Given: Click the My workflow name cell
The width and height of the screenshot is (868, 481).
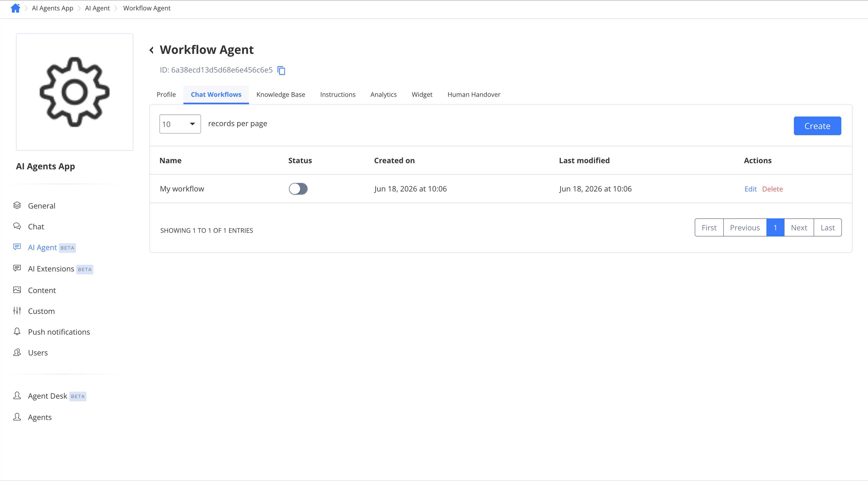Looking at the screenshot, I should click(182, 189).
